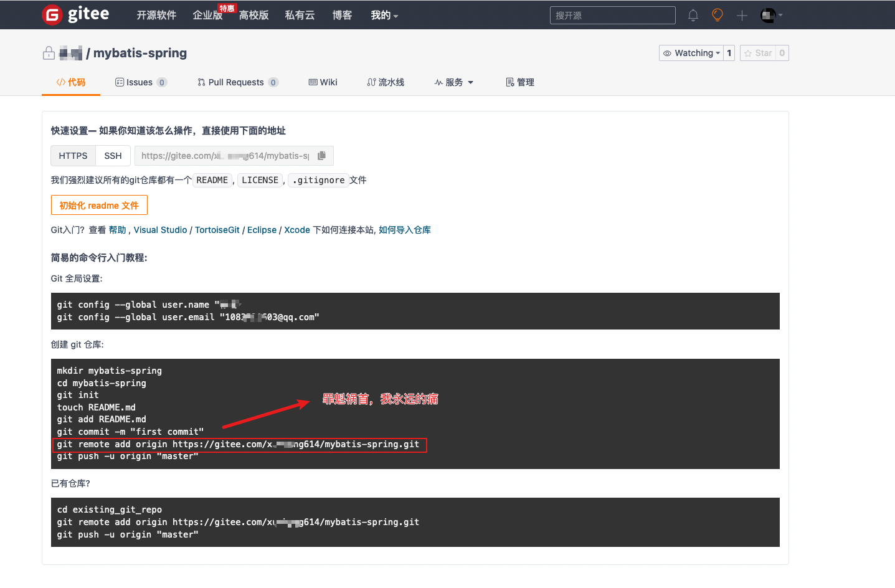This screenshot has width=895, height=588.
Task: Go to 开源软件 in top navigation
Action: [x=156, y=15]
